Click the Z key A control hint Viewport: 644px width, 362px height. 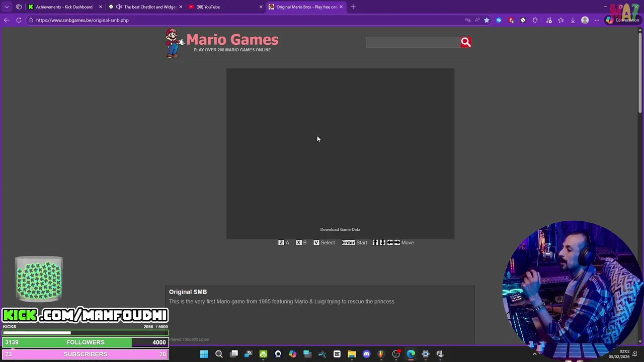click(x=284, y=242)
